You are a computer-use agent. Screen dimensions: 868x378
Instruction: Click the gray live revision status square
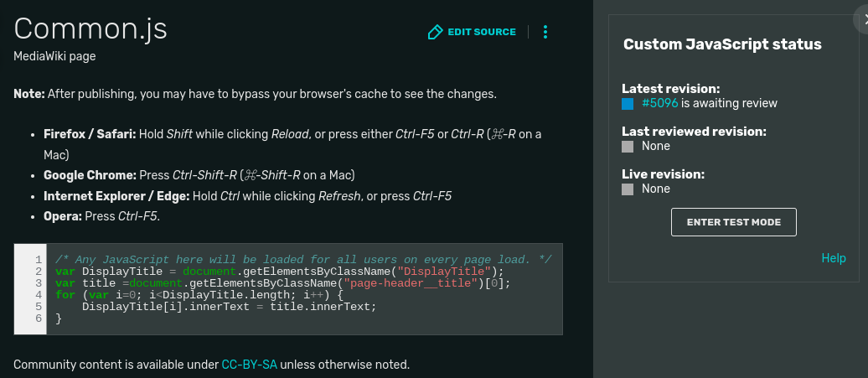[x=628, y=189]
